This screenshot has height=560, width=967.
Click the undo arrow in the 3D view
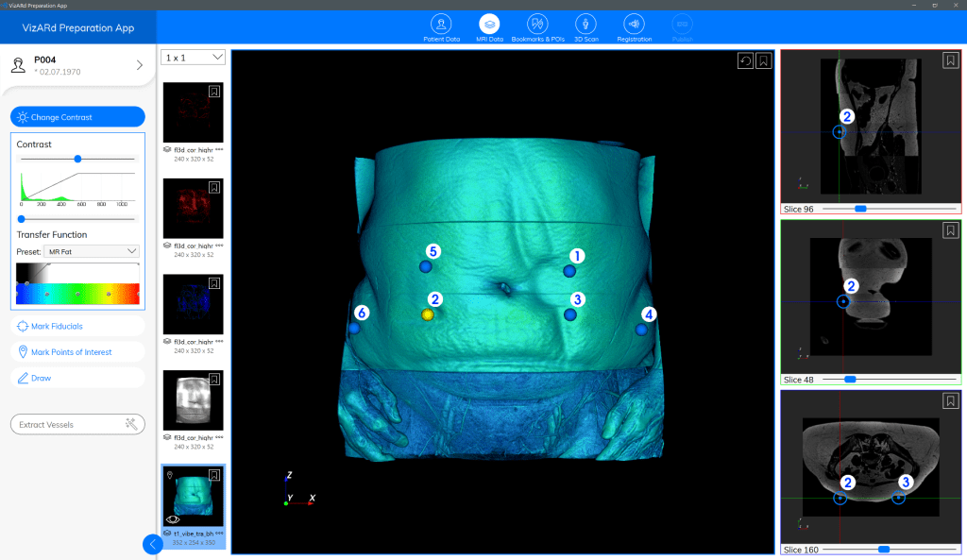[745, 59]
